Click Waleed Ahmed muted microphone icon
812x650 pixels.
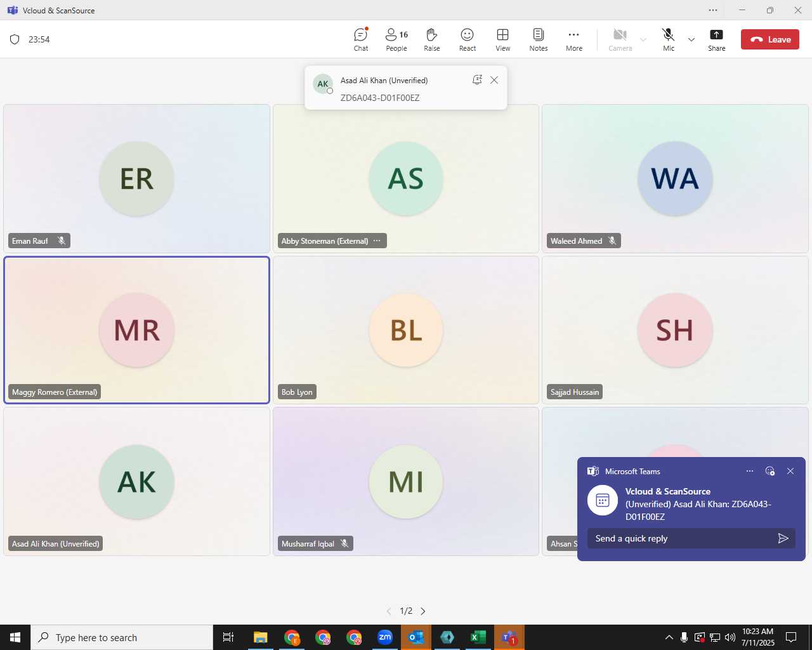pos(612,241)
